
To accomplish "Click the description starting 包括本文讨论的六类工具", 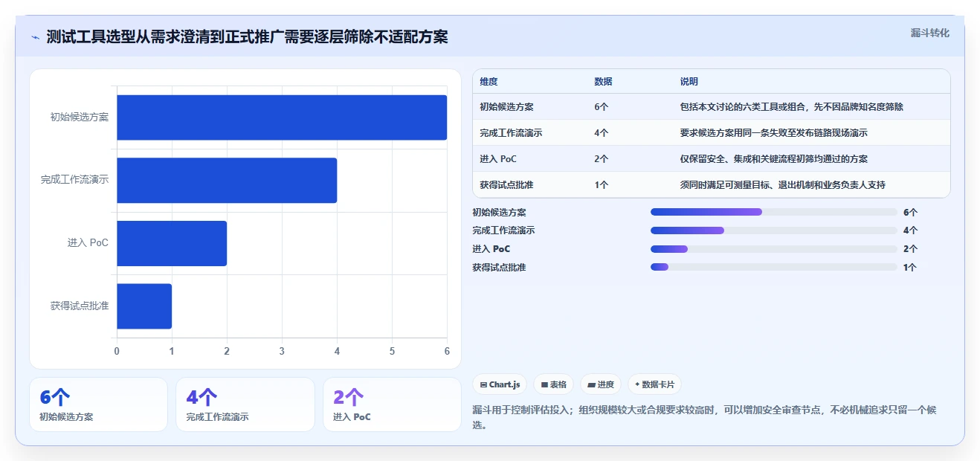I will 792,107.
